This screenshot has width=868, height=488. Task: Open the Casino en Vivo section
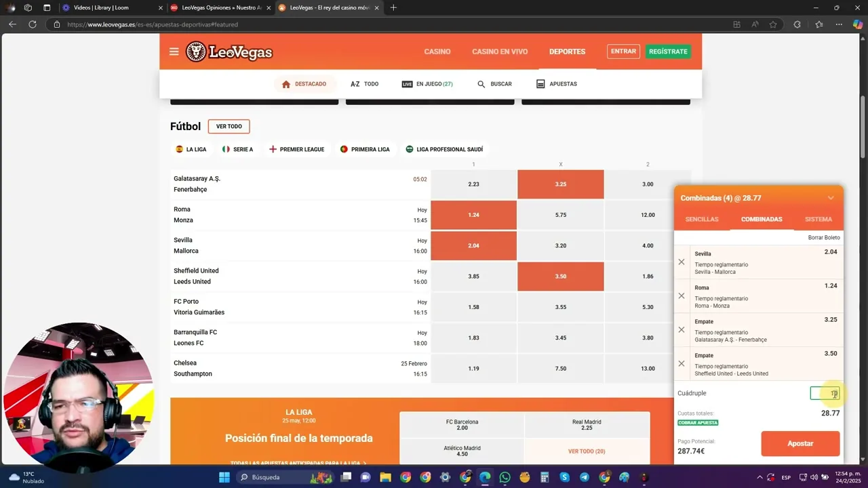click(500, 52)
